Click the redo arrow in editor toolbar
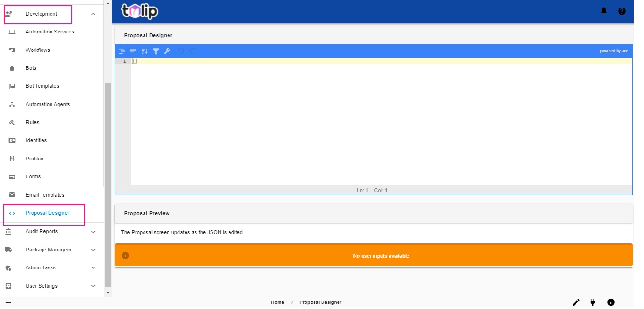Screen dimensions: 644x309 [193, 51]
